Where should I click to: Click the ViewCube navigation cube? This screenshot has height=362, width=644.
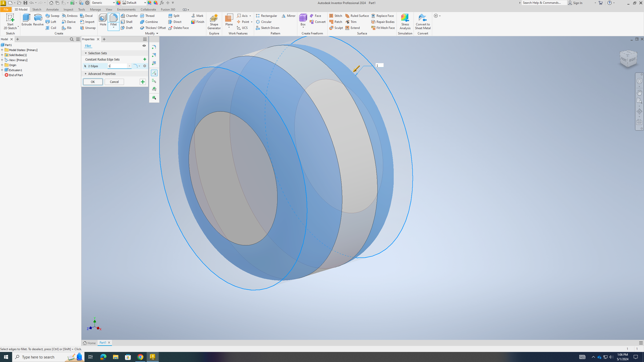628,58
